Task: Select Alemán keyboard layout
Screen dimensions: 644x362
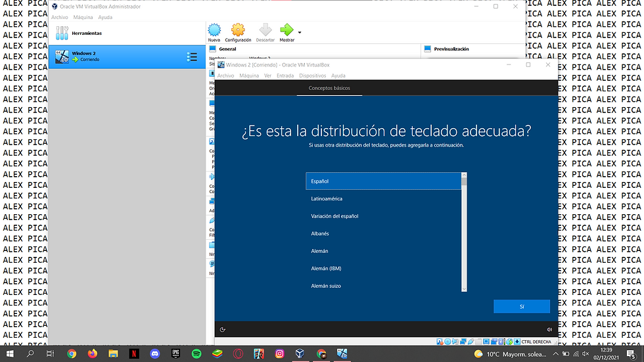Action: pos(384,251)
